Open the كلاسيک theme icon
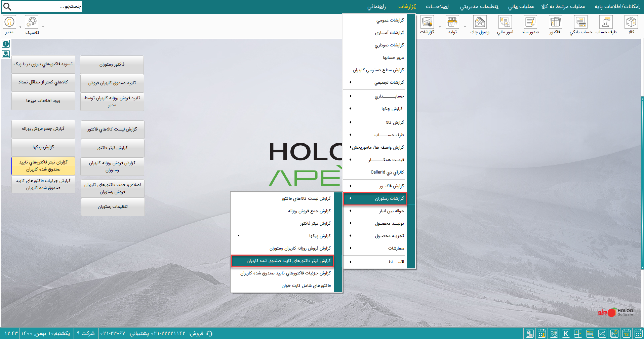644x339 pixels. [32, 22]
